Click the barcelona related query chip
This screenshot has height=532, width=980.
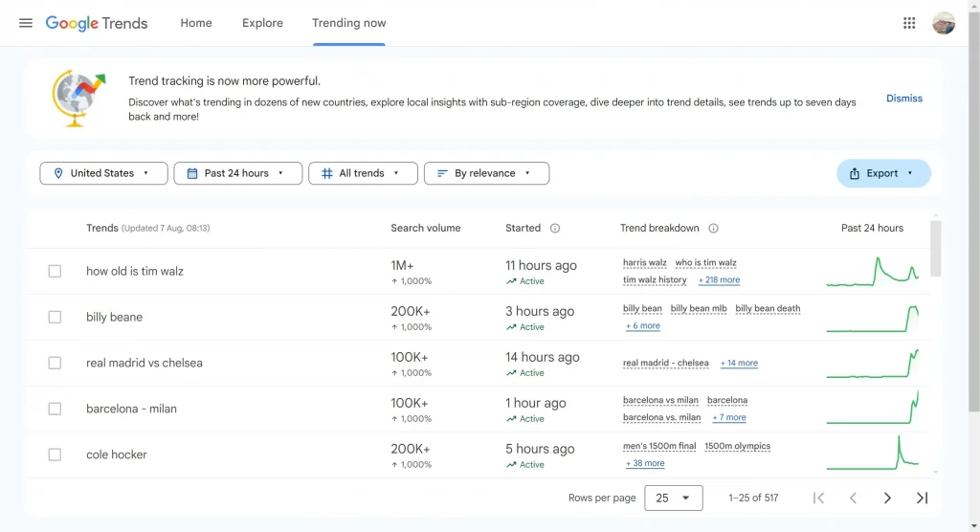click(x=727, y=400)
